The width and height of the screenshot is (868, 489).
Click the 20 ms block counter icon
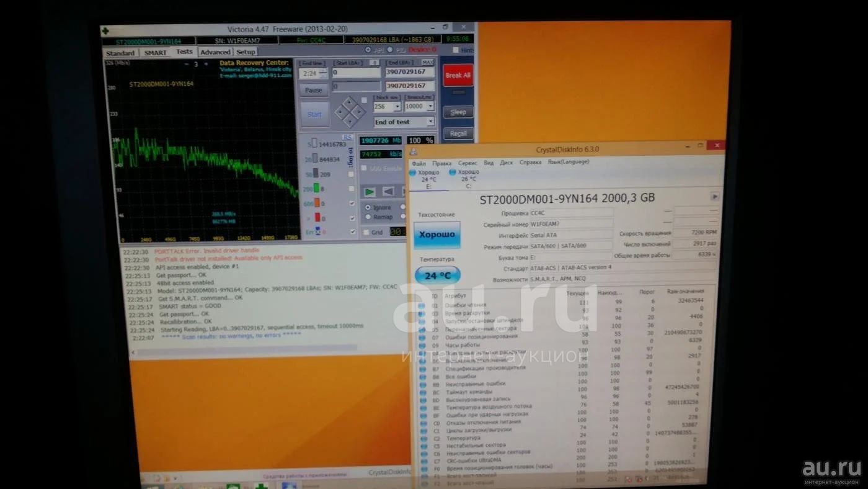(316, 158)
